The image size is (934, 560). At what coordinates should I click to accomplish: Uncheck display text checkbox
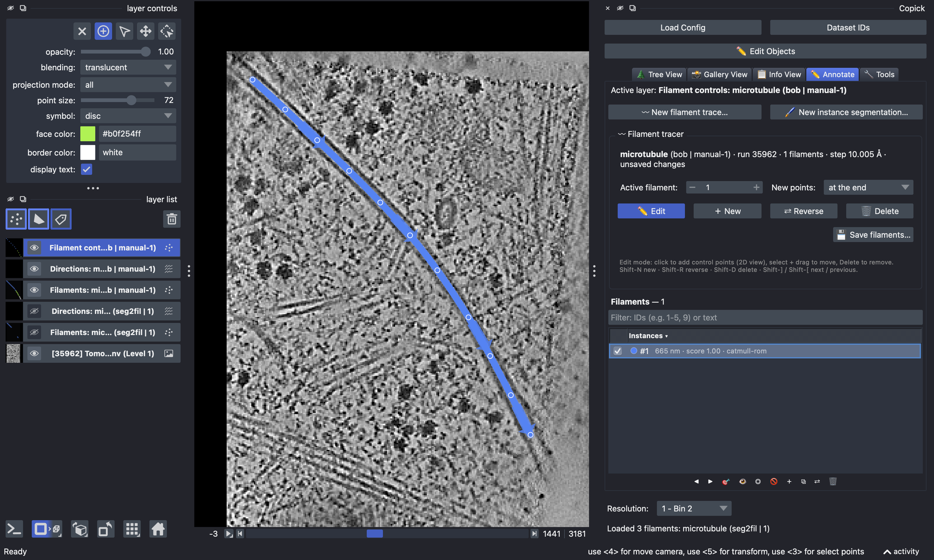click(x=87, y=169)
